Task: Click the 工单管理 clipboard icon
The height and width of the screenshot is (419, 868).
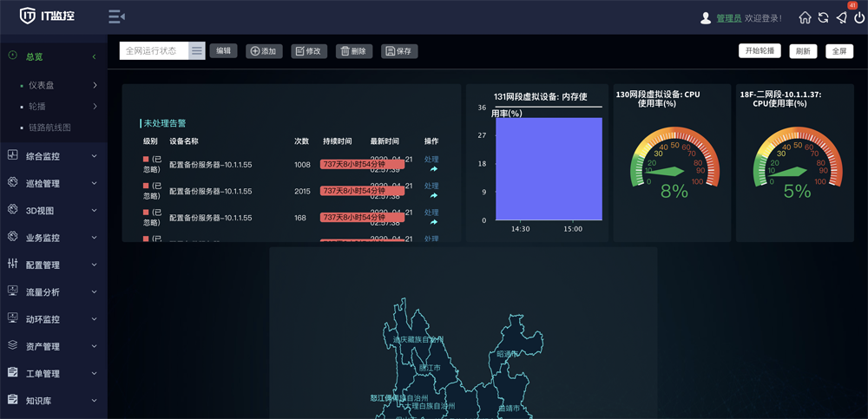Action: (13, 372)
